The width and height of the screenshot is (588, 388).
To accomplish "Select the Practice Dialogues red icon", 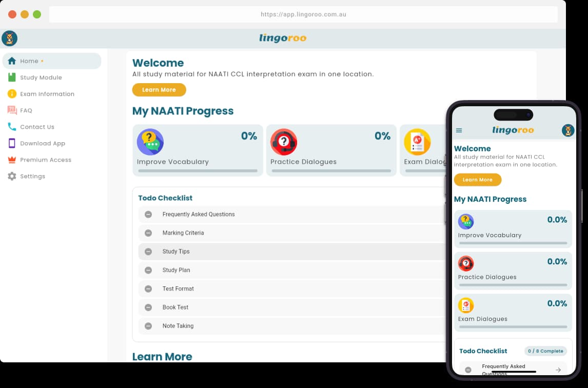I will (284, 142).
